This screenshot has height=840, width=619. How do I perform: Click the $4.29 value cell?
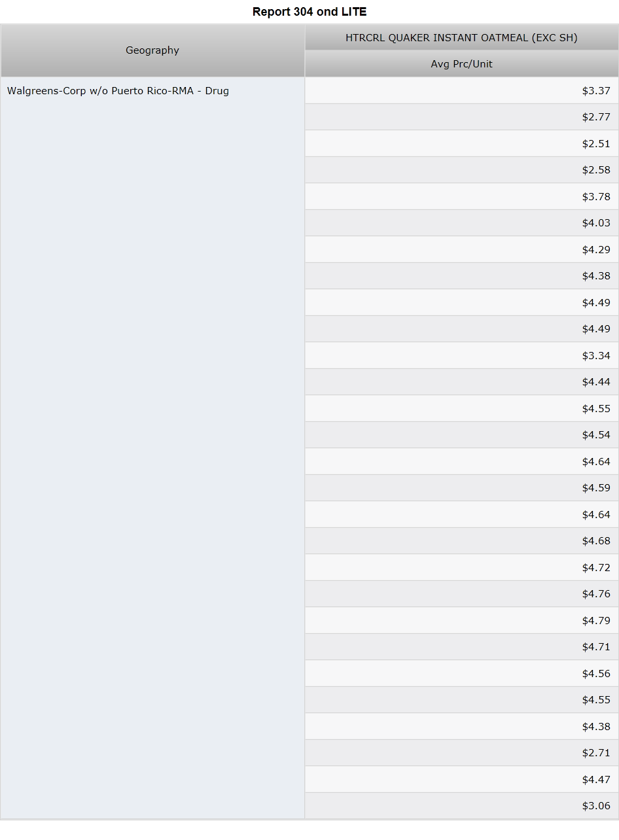pos(461,249)
